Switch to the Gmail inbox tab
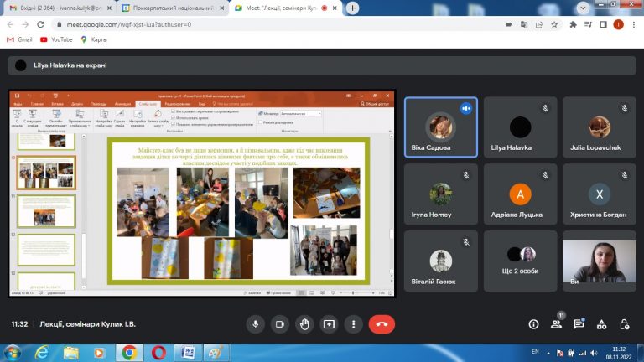 tap(60, 8)
